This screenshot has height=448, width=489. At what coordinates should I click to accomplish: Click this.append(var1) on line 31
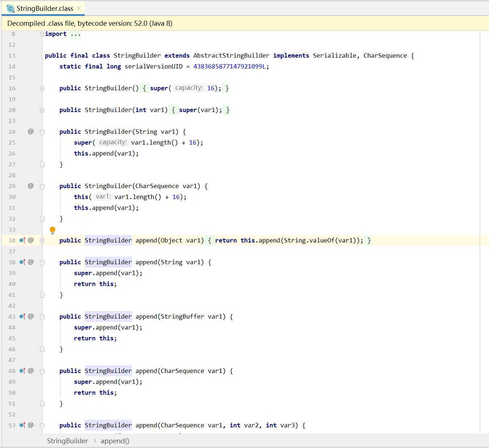pyautogui.click(x=105, y=208)
